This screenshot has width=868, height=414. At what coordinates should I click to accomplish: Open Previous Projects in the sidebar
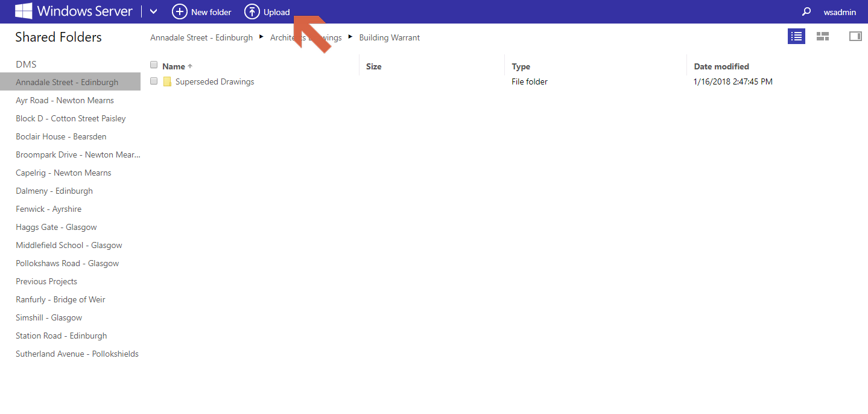point(46,281)
